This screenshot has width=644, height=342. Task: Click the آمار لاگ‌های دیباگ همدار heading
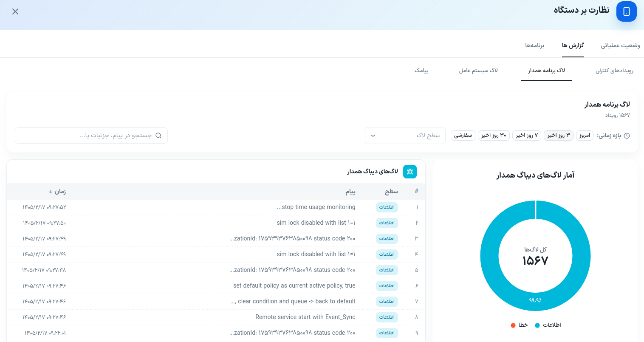pyautogui.click(x=535, y=175)
